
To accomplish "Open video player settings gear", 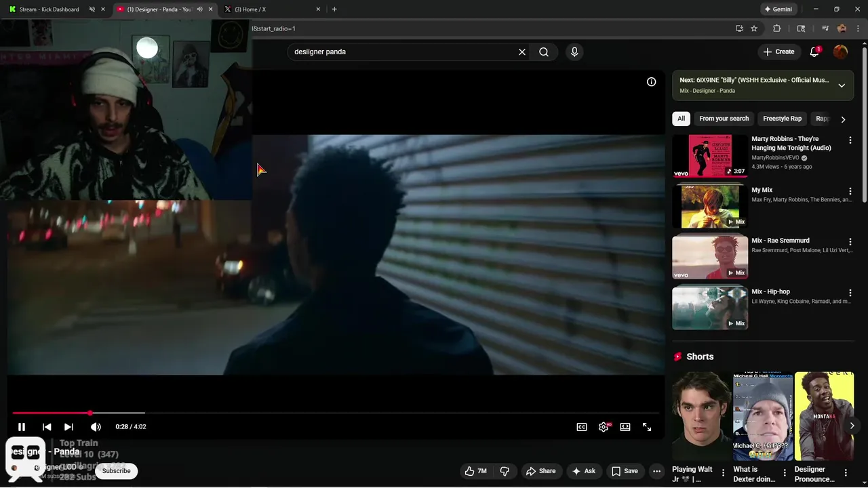I will tap(604, 427).
